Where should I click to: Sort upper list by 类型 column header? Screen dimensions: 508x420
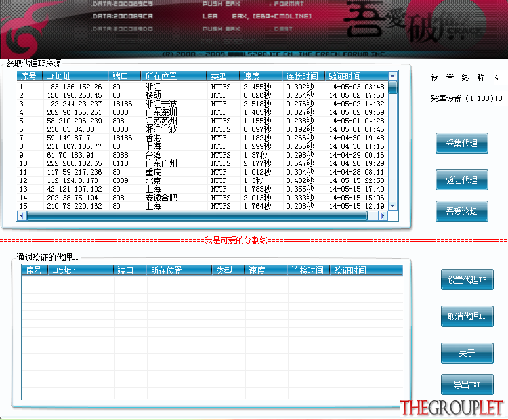click(x=223, y=76)
